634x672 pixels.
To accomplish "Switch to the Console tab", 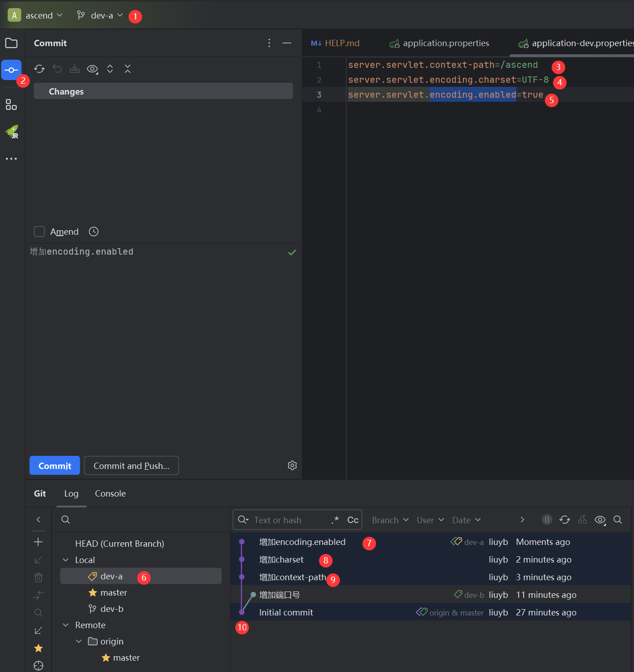I will (110, 493).
